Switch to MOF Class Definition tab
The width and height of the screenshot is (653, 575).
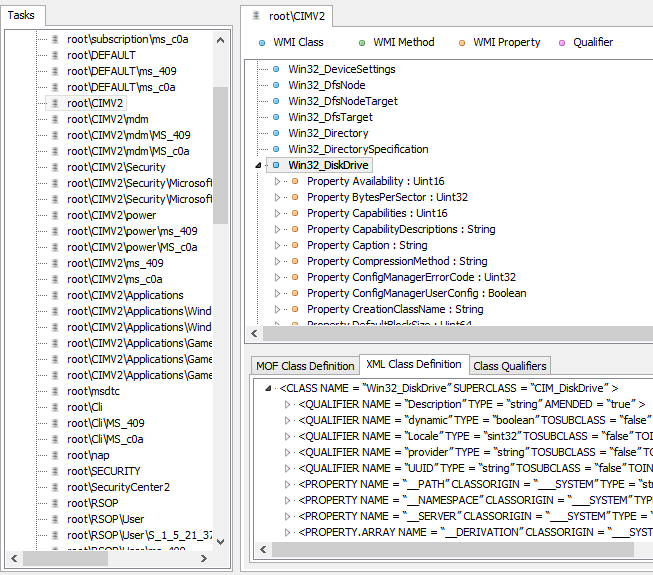[x=305, y=366]
